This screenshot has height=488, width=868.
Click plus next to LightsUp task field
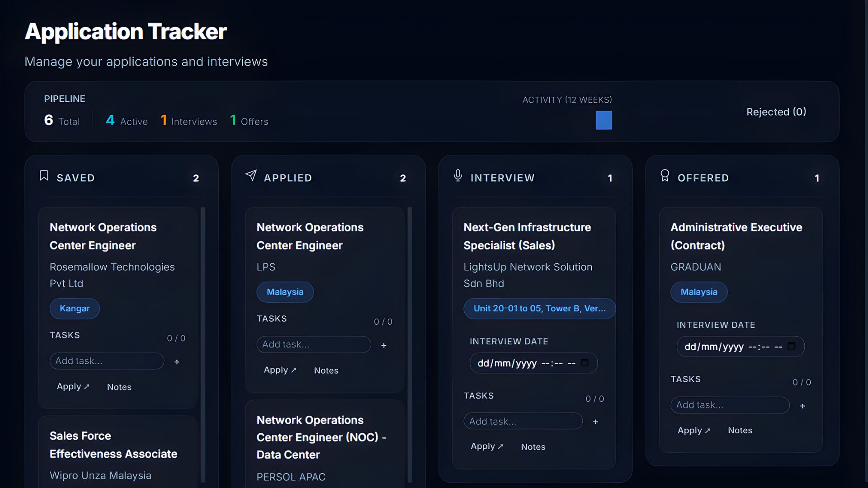click(595, 422)
